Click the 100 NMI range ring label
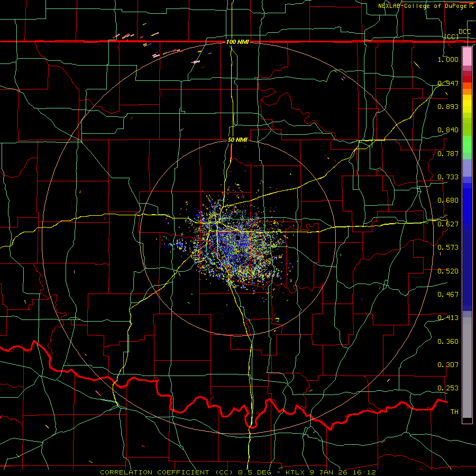Viewport: 476px width, 476px height. click(x=237, y=42)
